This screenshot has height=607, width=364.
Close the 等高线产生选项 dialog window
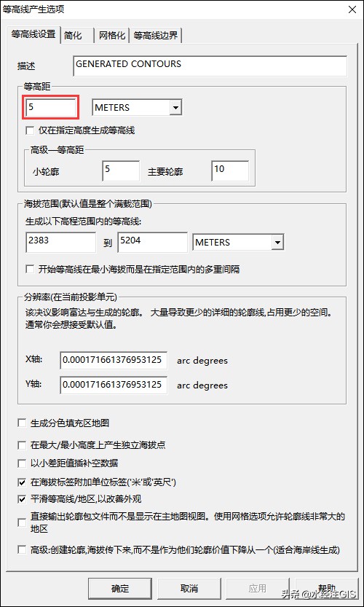point(352,9)
